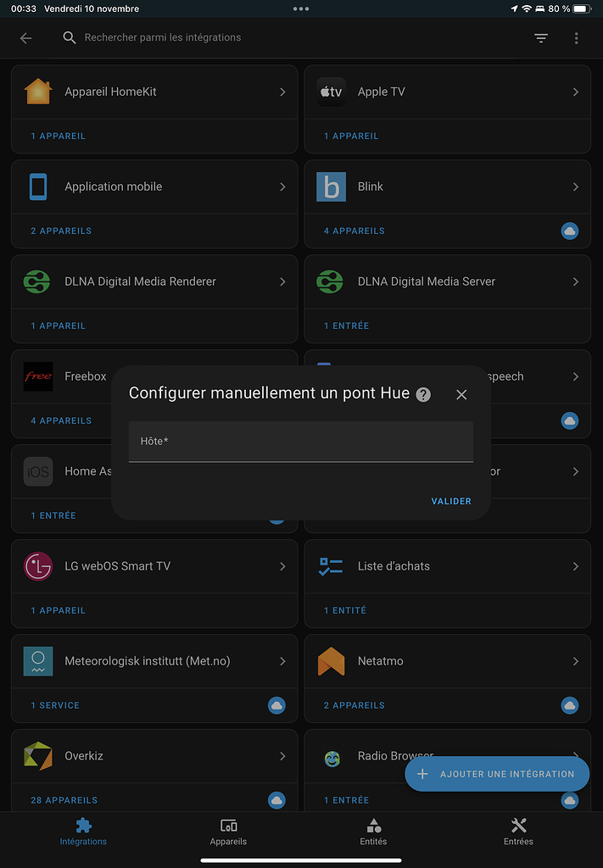
Task: Click the Appareil HomeKit house icon
Action: coord(37,92)
